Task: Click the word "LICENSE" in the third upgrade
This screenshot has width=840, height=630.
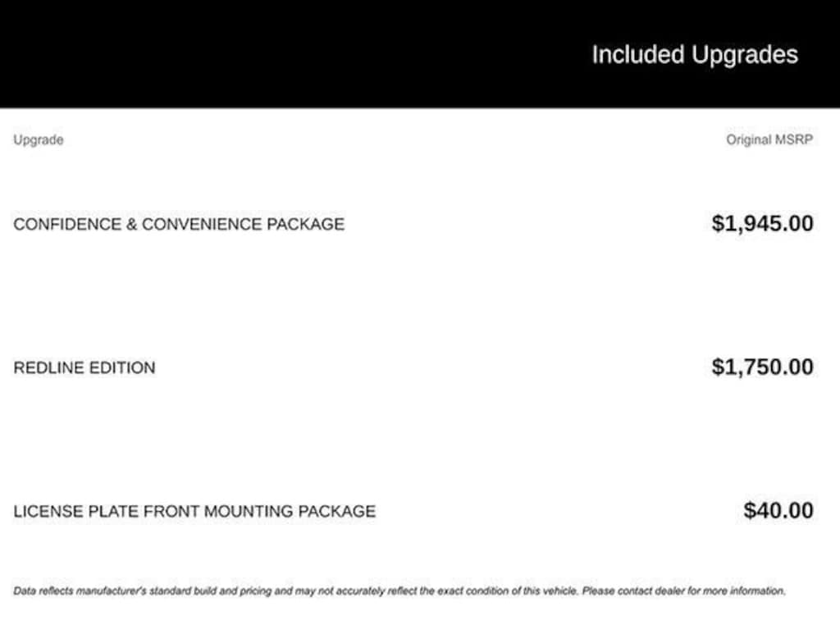Action: tap(45, 511)
